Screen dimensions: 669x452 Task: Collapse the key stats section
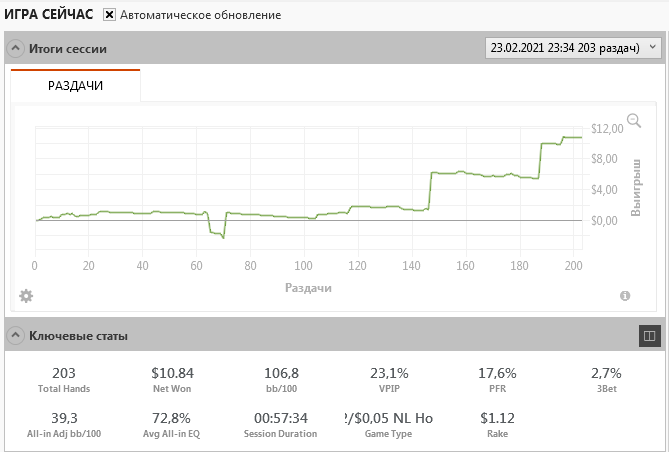(x=15, y=336)
